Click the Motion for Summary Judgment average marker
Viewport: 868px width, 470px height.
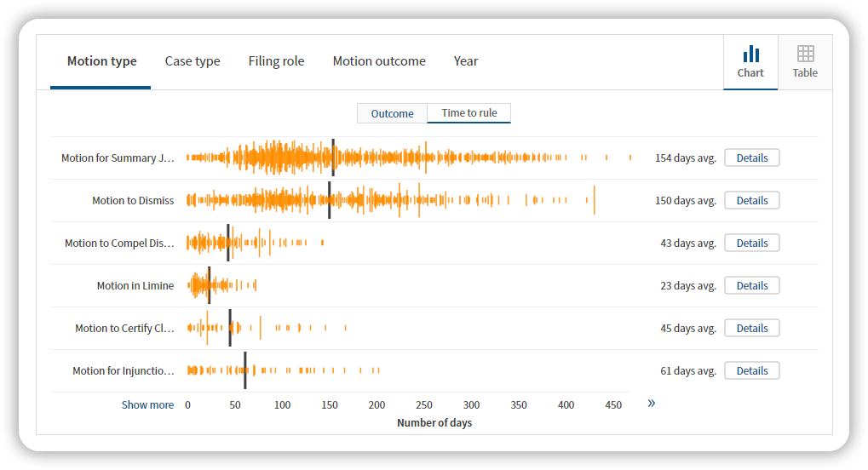[333, 158]
